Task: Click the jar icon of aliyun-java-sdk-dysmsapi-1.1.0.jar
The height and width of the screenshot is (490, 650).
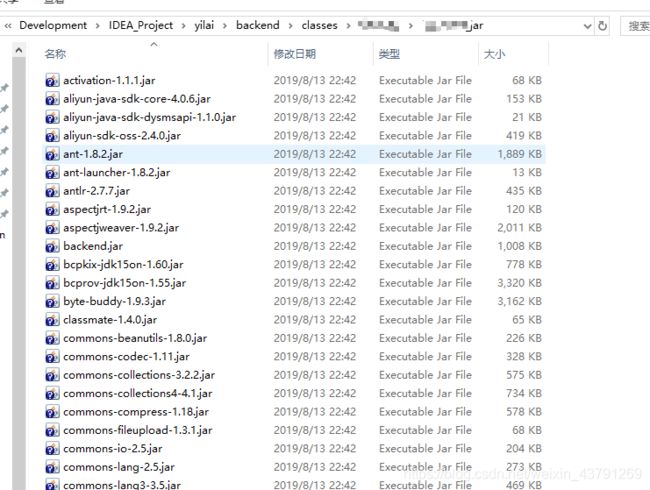Action: tap(52, 117)
